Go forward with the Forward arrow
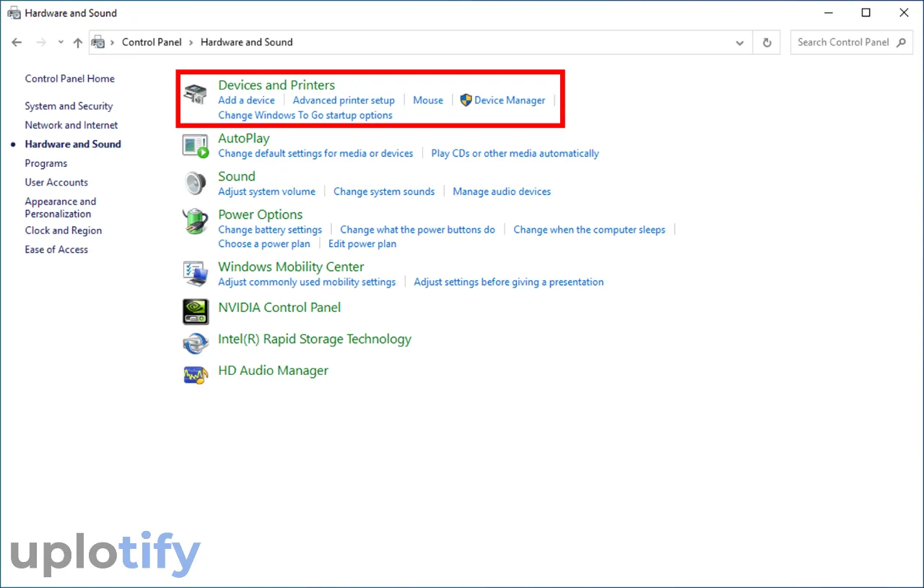 click(41, 43)
